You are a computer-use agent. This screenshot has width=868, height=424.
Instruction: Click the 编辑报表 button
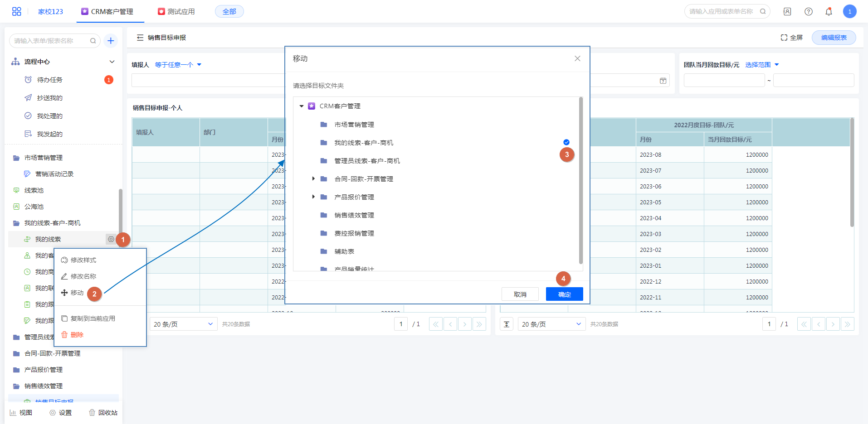pyautogui.click(x=834, y=38)
